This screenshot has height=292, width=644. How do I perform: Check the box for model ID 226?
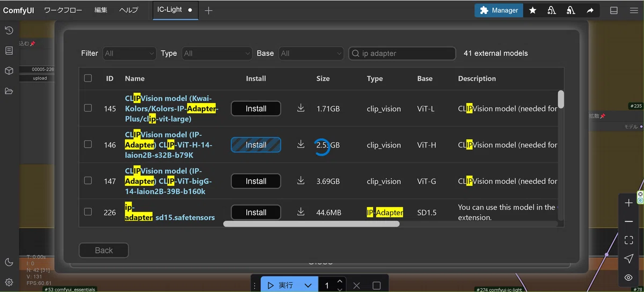pyautogui.click(x=88, y=212)
